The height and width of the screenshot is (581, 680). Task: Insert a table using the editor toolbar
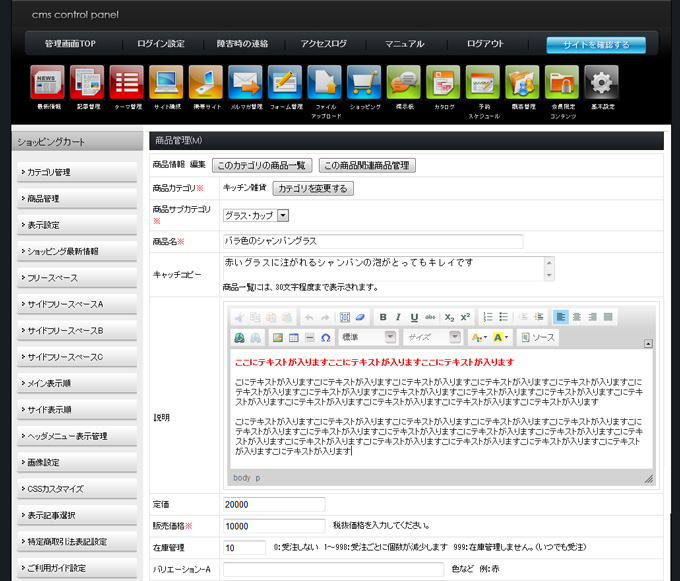coord(294,338)
